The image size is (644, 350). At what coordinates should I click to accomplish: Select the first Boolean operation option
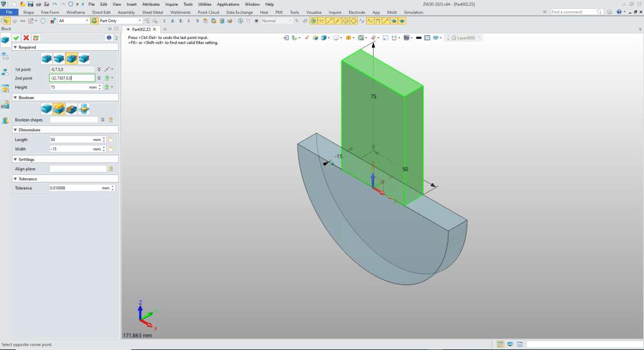pyautogui.click(x=47, y=108)
